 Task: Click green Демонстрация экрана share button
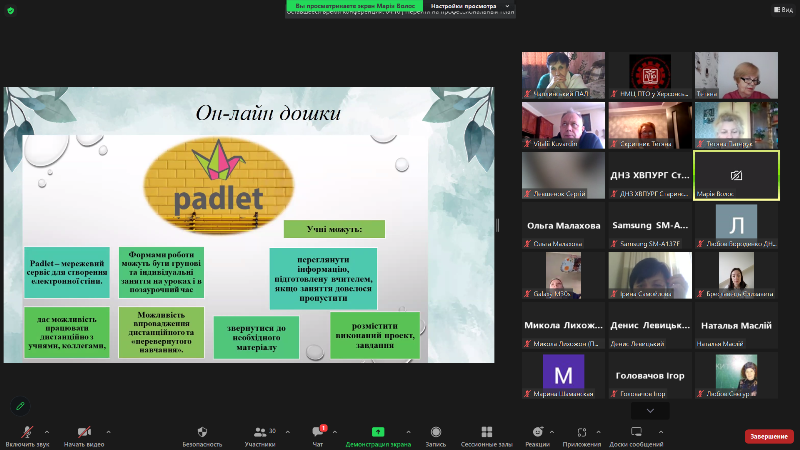(x=378, y=432)
